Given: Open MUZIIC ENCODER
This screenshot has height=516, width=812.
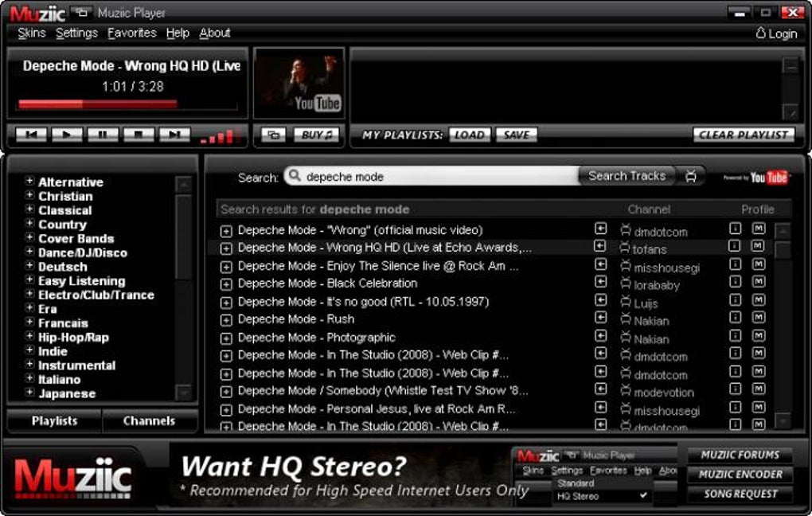Looking at the screenshot, I should point(740,474).
